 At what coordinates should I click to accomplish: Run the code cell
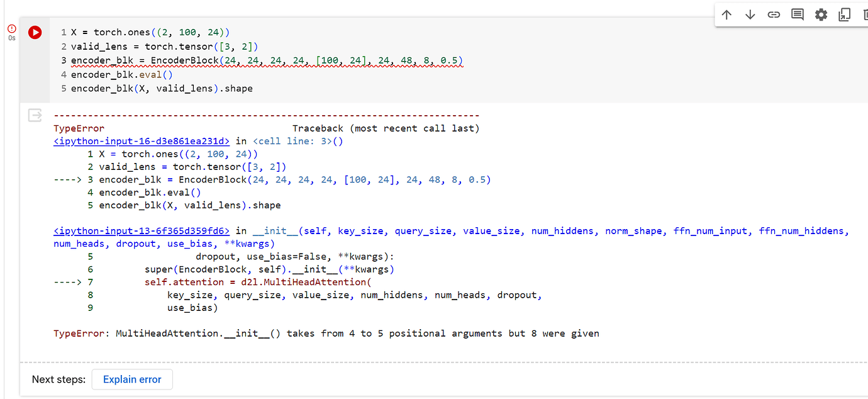(x=35, y=32)
